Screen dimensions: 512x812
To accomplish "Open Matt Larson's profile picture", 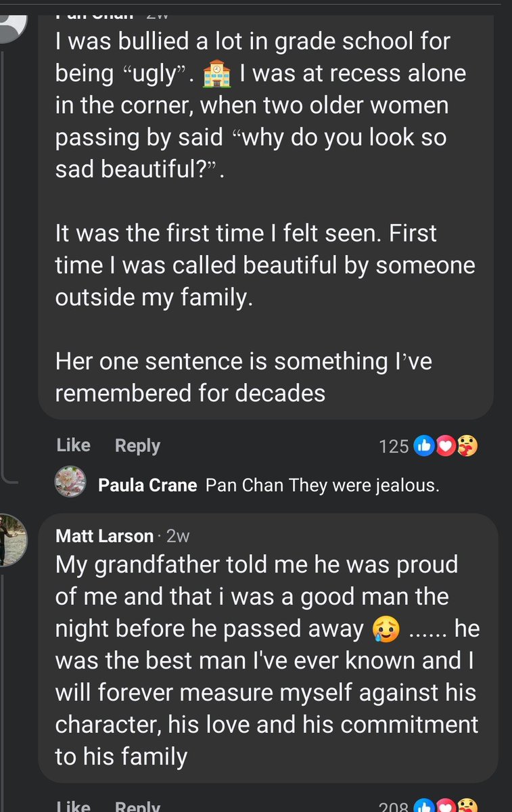I will click(12, 539).
